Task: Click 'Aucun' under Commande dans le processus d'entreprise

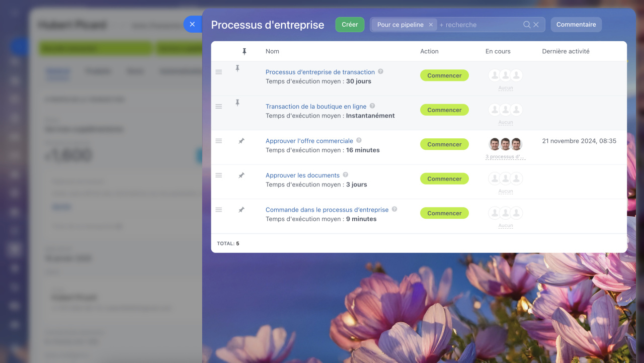Action: (506, 226)
